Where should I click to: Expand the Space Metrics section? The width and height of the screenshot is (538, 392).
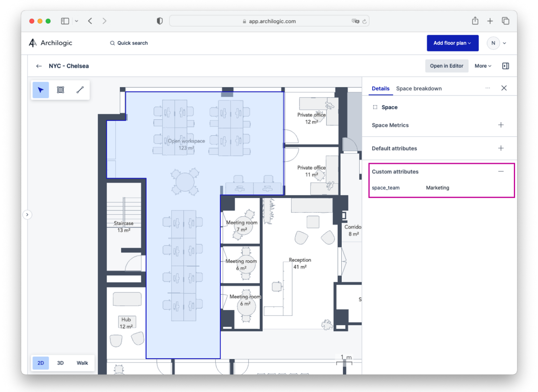pos(501,125)
